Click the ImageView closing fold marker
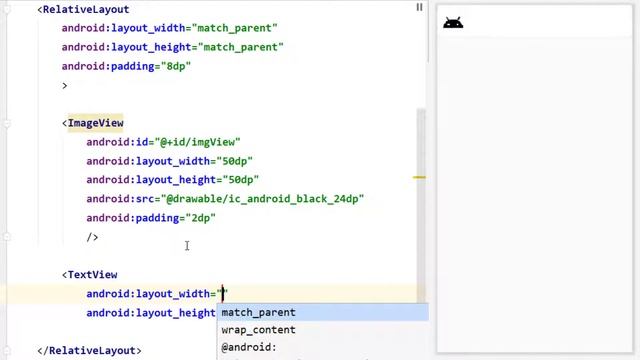Image resolution: width=640 pixels, height=360 pixels. coord(7,237)
